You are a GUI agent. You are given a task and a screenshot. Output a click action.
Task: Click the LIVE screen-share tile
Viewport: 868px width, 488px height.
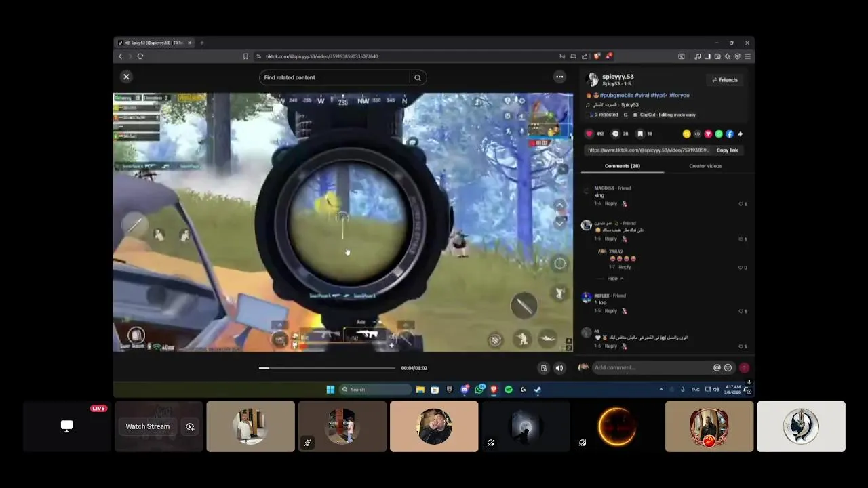[67, 426]
